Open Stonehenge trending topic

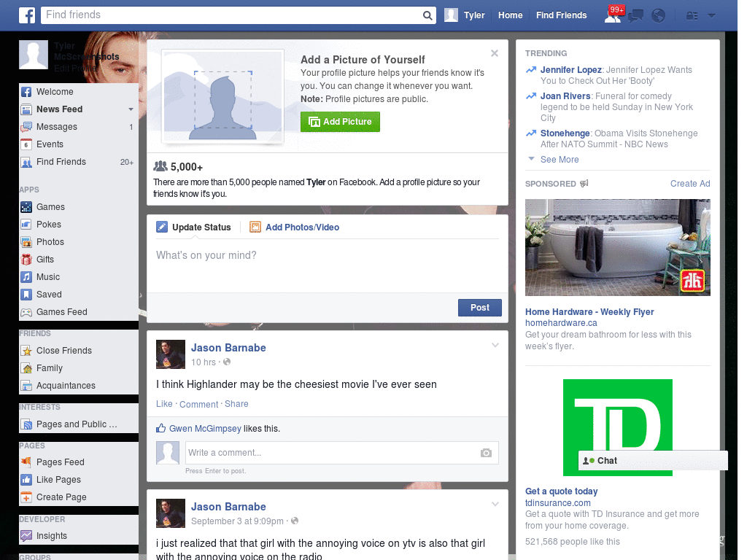coord(565,133)
